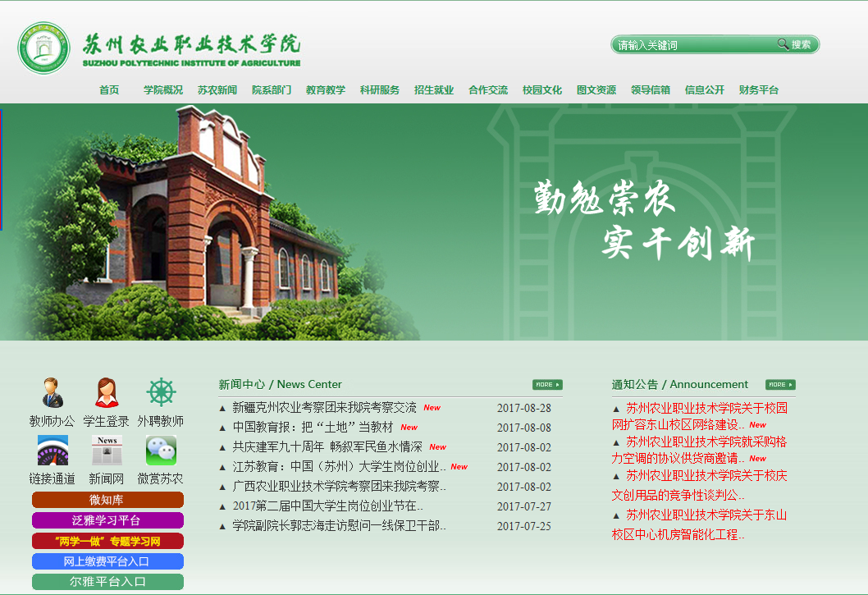Open the 泛雅学习平台 purple button
Viewport: 868px width, 595px height.
click(107, 520)
